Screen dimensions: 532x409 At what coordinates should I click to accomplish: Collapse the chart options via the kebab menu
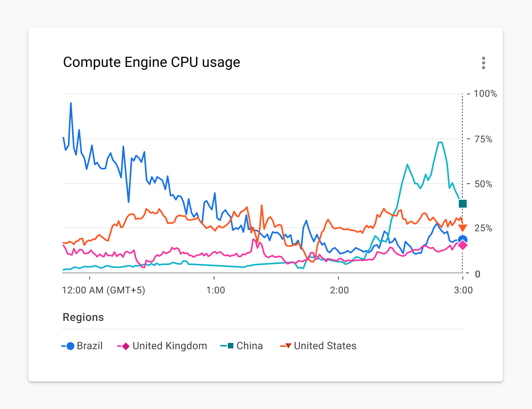(483, 63)
